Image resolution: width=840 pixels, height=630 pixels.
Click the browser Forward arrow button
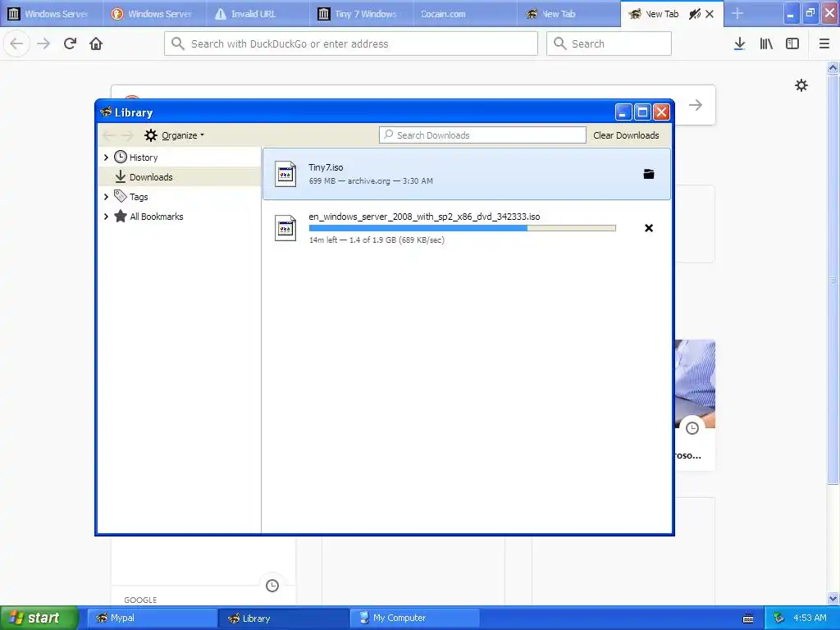click(43, 43)
